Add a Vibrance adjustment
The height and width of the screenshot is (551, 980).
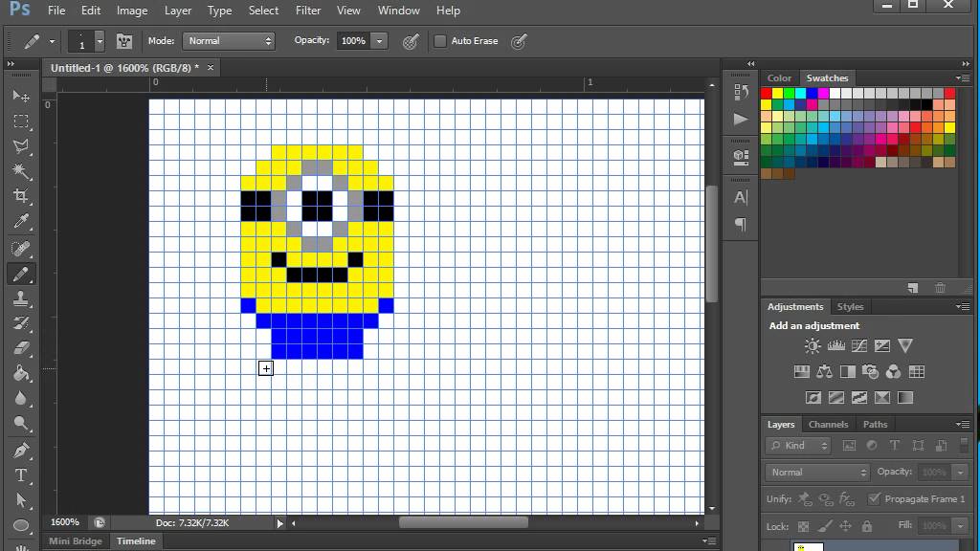pyautogui.click(x=905, y=346)
